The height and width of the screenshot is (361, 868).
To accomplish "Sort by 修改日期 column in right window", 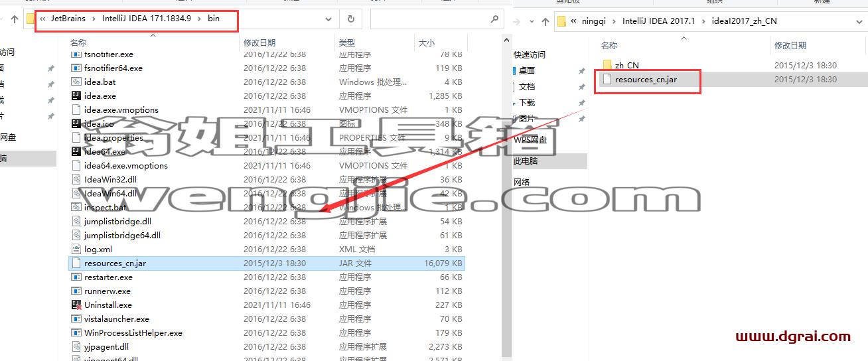I will pyautogui.click(x=790, y=46).
